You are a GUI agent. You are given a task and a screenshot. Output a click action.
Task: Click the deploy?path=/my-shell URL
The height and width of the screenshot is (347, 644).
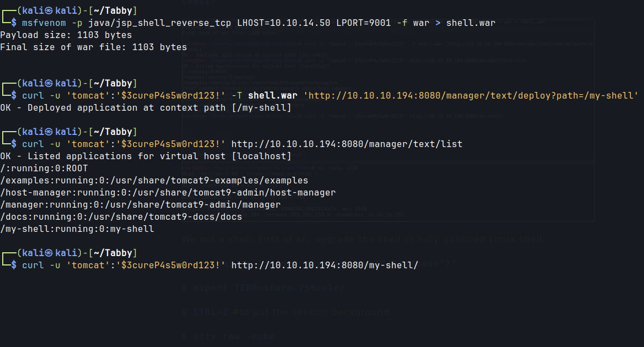[x=470, y=96]
